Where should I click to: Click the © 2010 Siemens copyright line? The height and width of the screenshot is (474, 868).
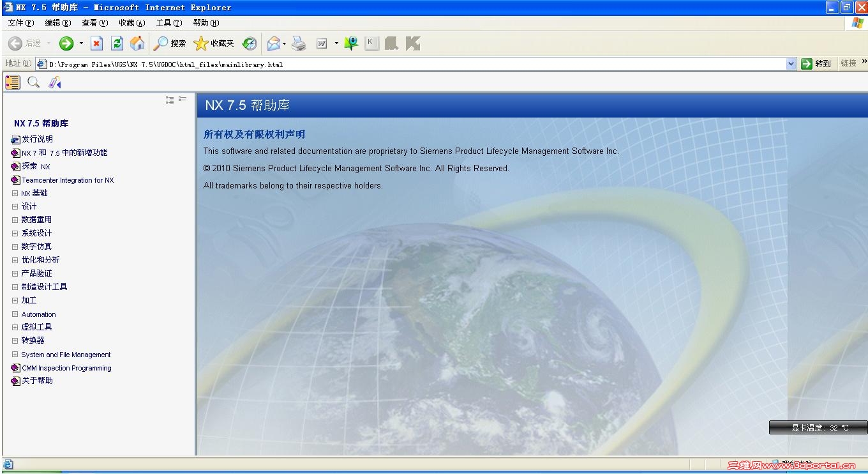(x=356, y=169)
